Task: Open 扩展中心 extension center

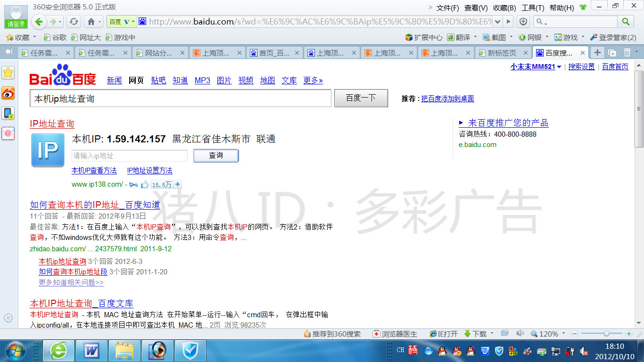Action: [424, 37]
